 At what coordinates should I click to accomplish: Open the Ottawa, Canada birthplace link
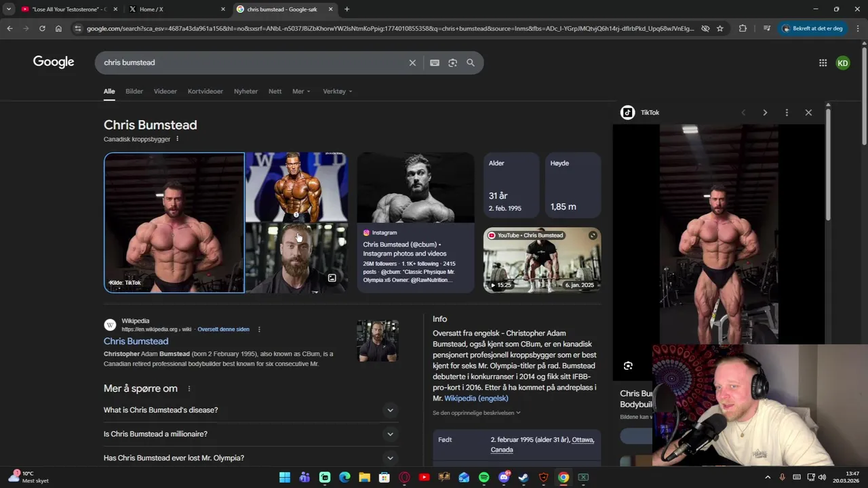point(542,445)
